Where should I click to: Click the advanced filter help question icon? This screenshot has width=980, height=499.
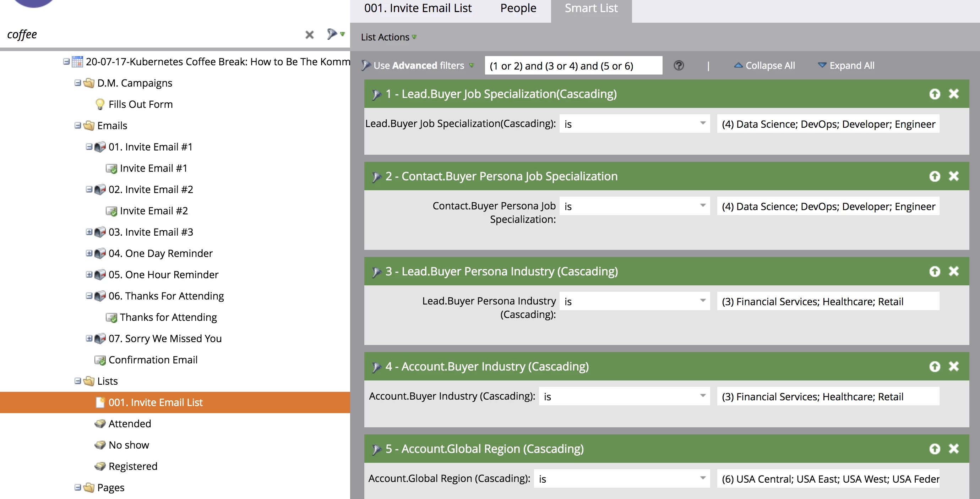point(678,65)
